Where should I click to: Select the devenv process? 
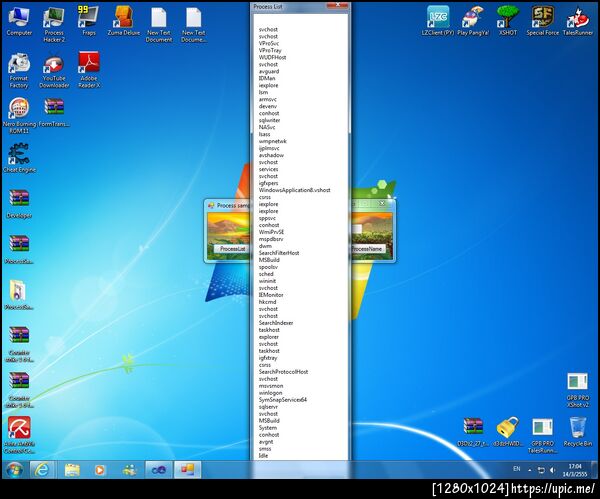[x=267, y=106]
